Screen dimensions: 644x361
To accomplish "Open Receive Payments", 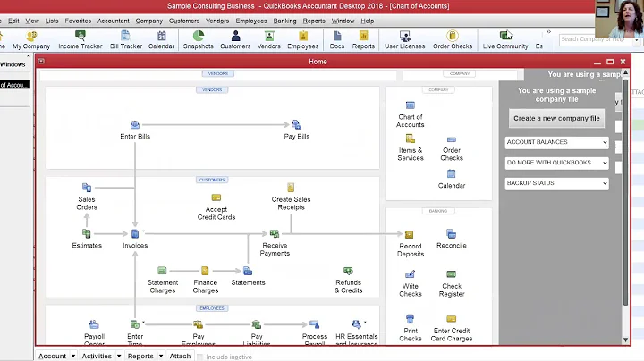I will [x=275, y=243].
